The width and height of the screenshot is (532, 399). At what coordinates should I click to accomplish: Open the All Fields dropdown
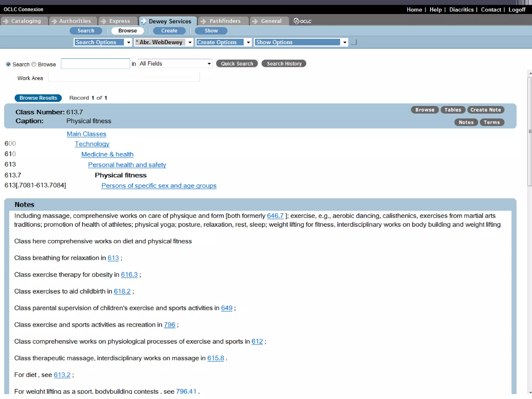209,64
